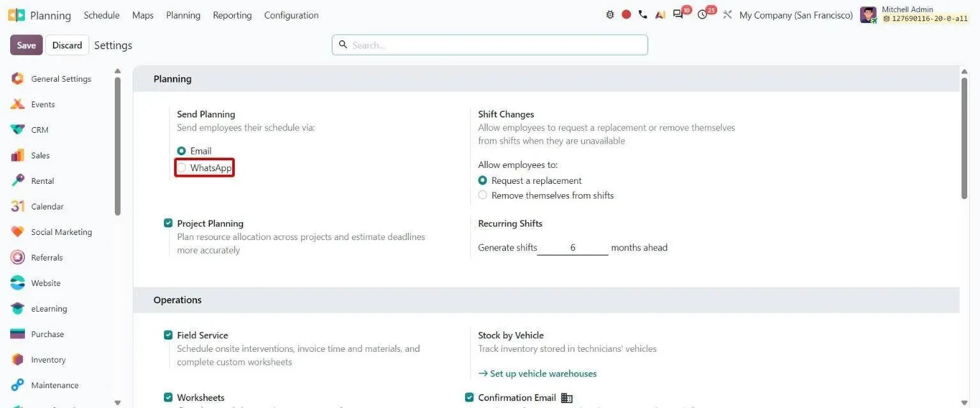Open General Settings in sidebar

click(x=61, y=79)
